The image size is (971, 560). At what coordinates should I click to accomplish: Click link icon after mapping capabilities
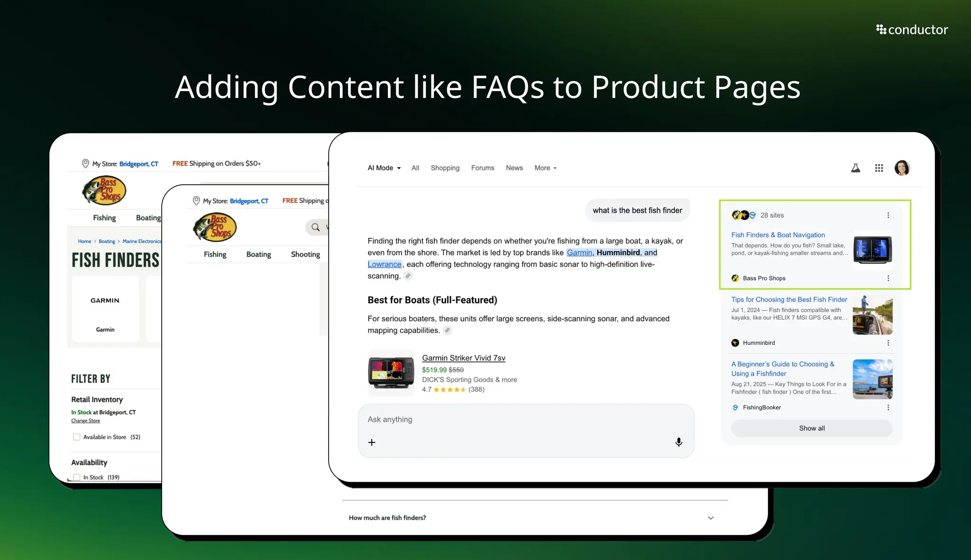pyautogui.click(x=447, y=330)
